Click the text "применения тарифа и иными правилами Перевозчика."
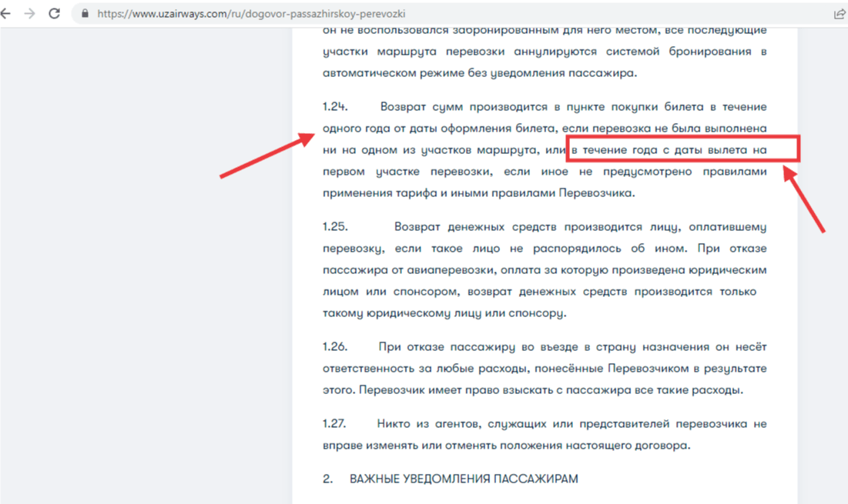 coord(478,193)
